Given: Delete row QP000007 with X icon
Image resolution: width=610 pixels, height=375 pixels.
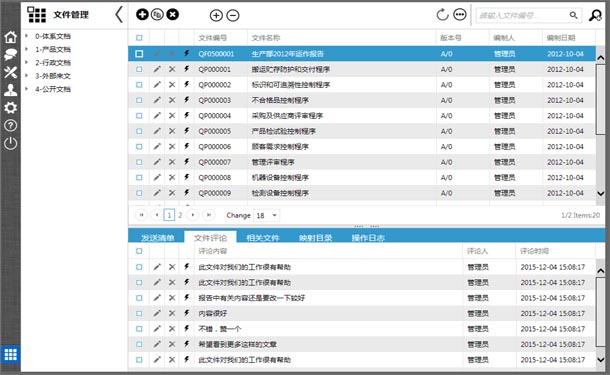Looking at the screenshot, I should [172, 162].
